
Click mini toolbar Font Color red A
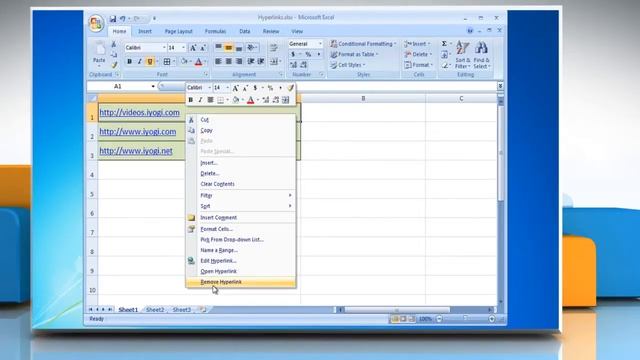click(251, 100)
